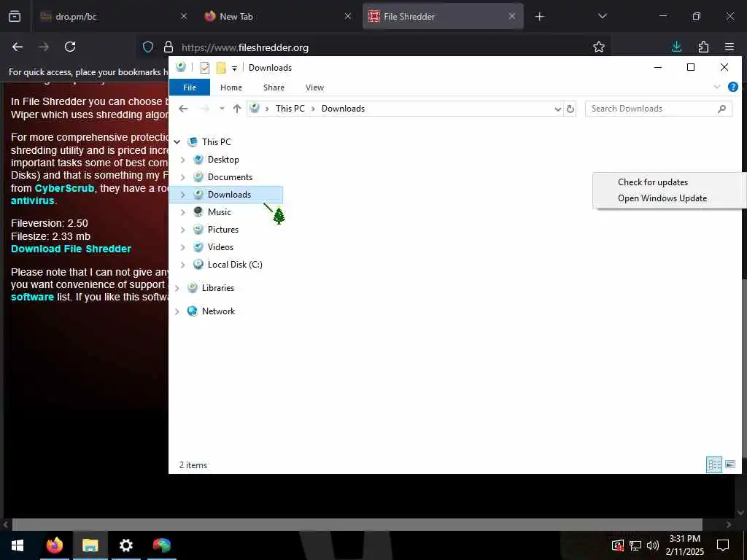Click the site security padlock icon
The image size is (747, 560).
[169, 47]
